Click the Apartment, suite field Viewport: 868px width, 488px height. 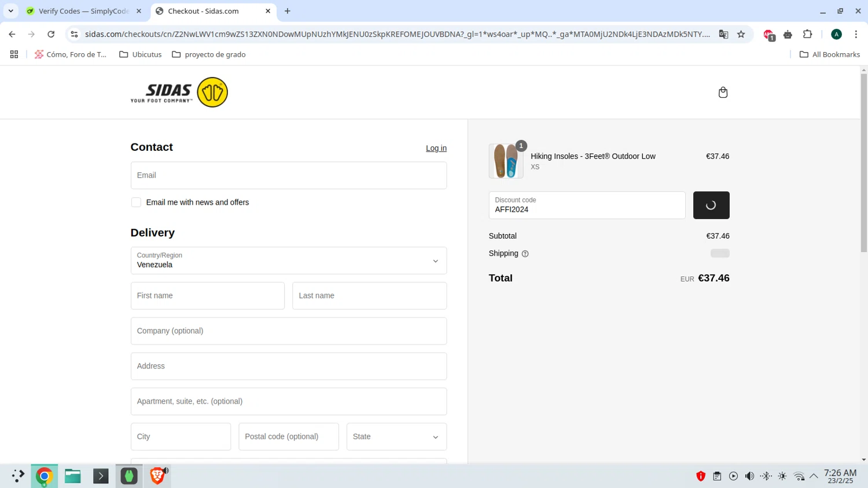point(289,401)
